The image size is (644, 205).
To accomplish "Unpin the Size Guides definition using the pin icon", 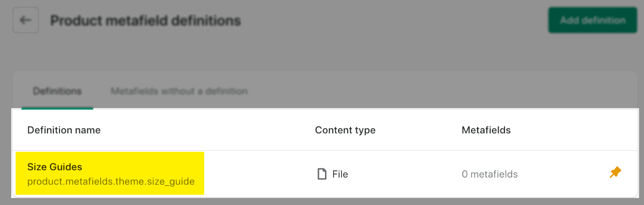I will [x=615, y=173].
